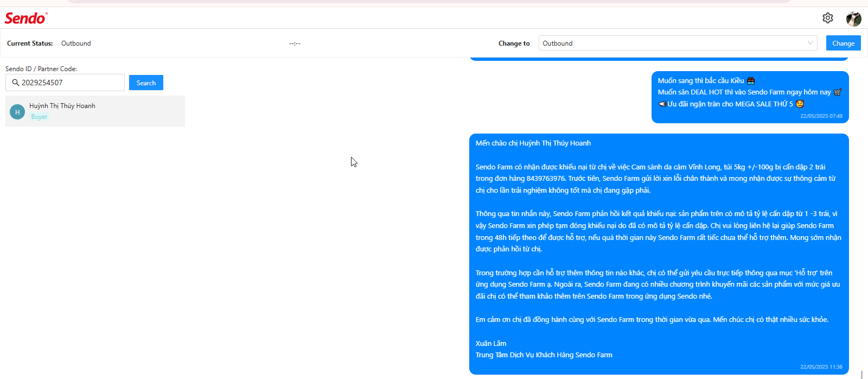The image size is (868, 379).
Task: Click the greeting line Mến chào chị Huỳnh Thị Thúy Hoanh
Action: [533, 143]
